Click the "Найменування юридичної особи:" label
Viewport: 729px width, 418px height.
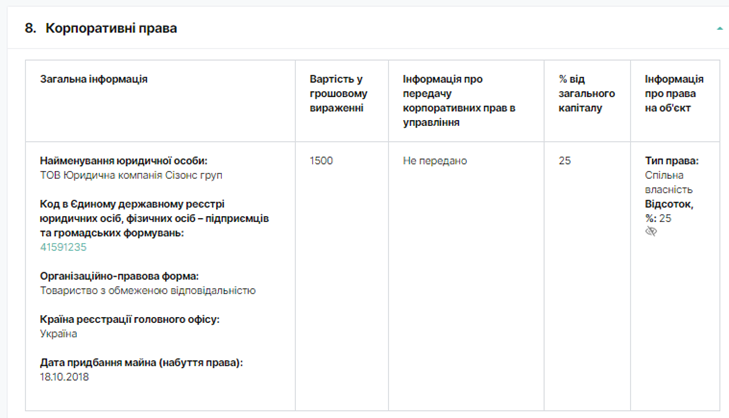(x=130, y=161)
